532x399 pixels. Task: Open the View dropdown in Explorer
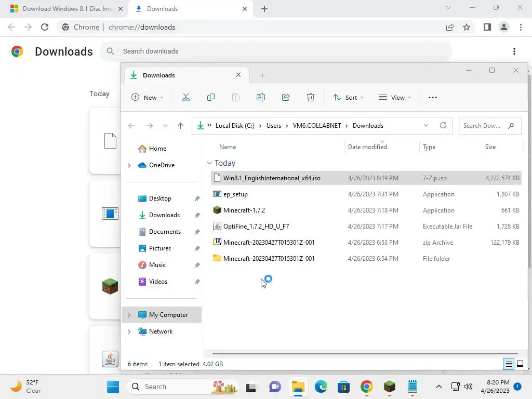coord(395,97)
